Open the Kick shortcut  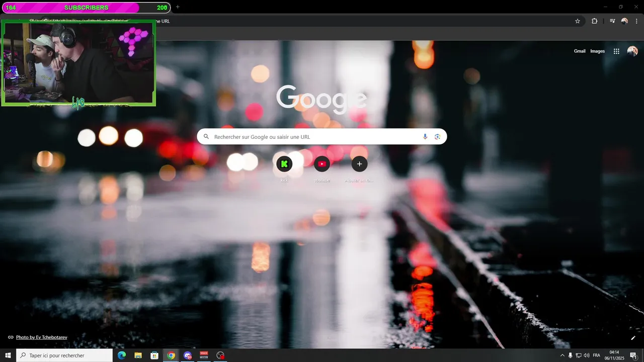284,164
